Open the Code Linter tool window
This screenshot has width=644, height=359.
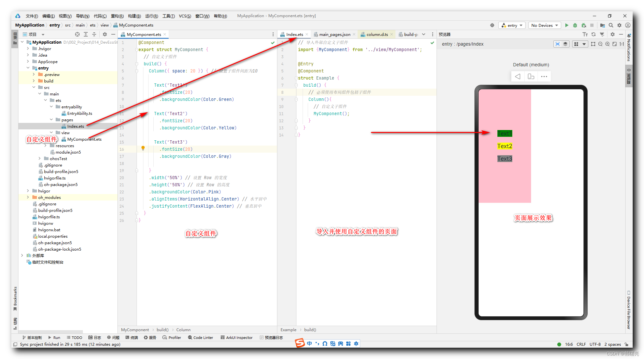tap(200, 337)
